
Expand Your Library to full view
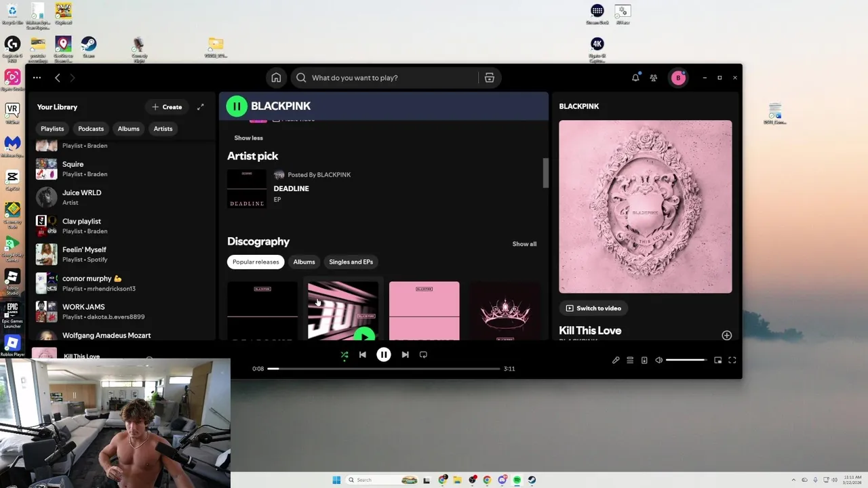coord(201,107)
